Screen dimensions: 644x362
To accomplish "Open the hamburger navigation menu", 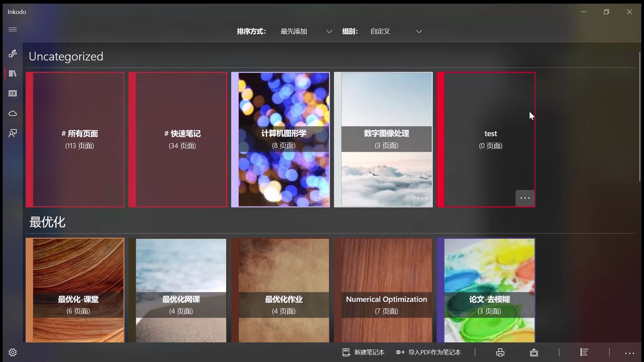I will 12,29.
